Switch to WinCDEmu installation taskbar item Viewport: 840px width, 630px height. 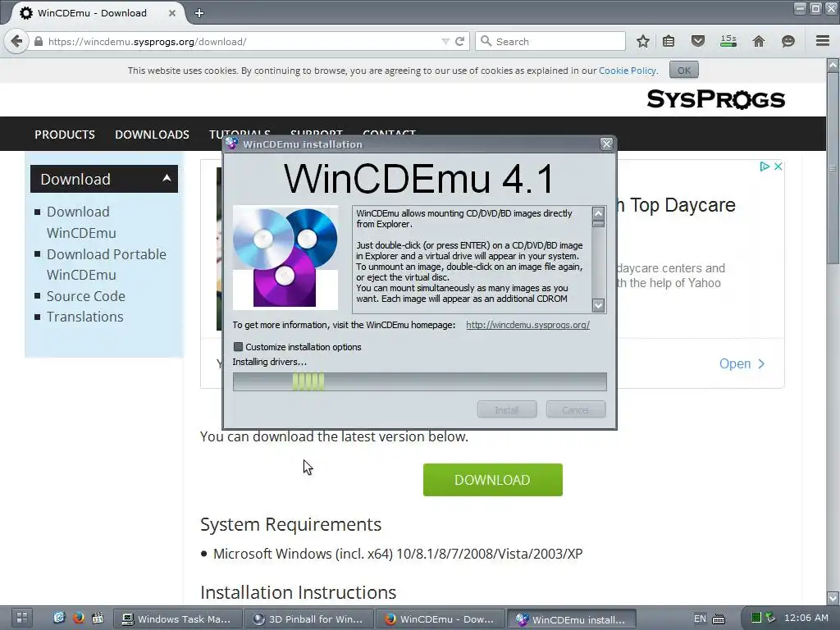click(572, 619)
